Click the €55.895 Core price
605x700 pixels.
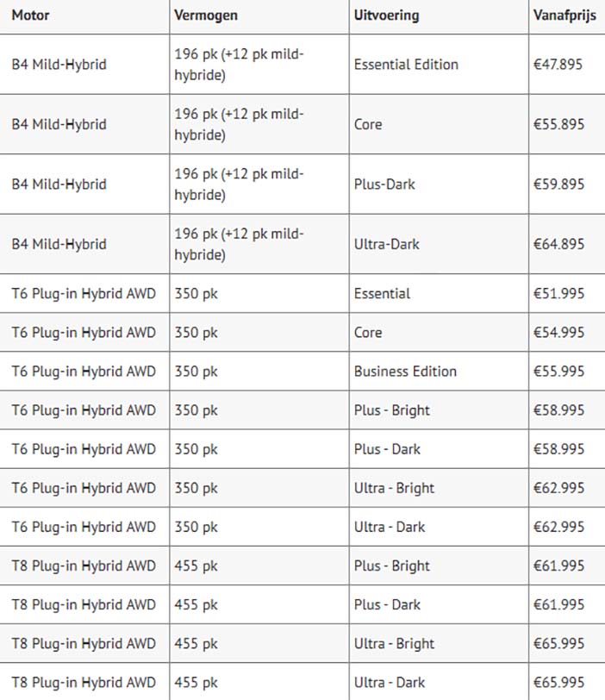pos(558,124)
